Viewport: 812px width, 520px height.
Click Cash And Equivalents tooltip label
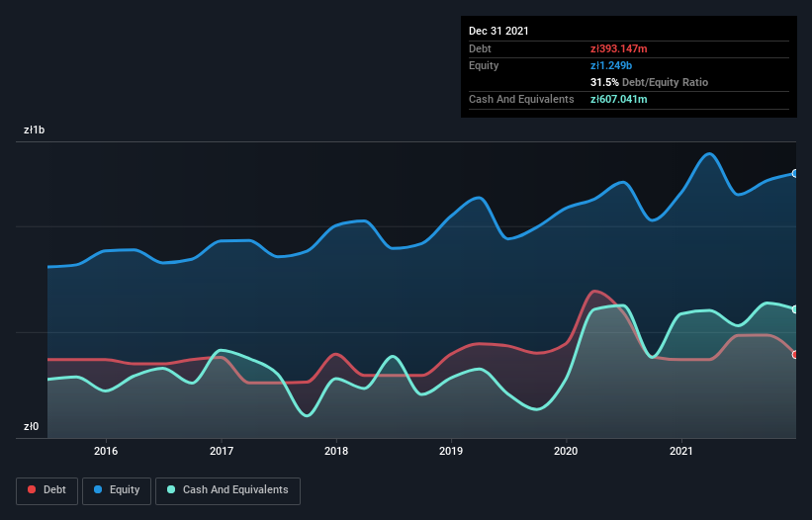[521, 99]
